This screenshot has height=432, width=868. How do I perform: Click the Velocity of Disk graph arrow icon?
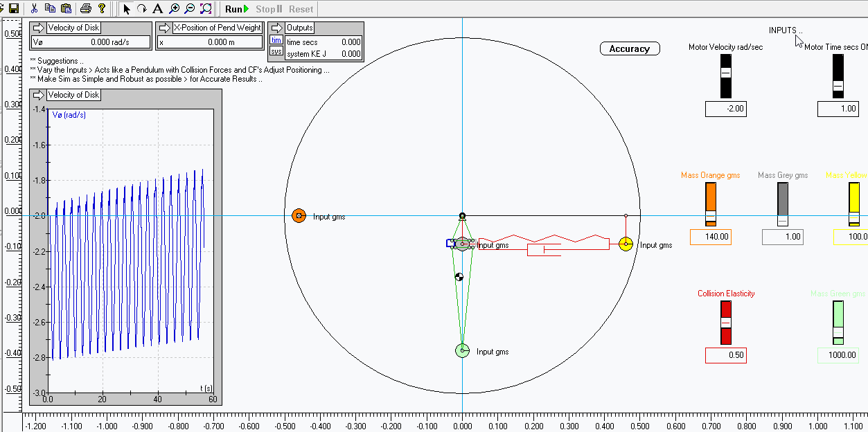point(39,95)
